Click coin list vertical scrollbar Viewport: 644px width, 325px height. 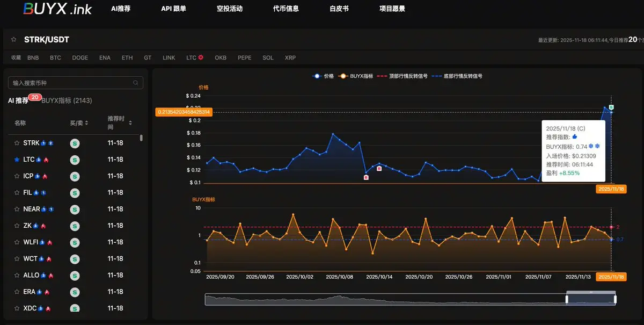(x=142, y=138)
